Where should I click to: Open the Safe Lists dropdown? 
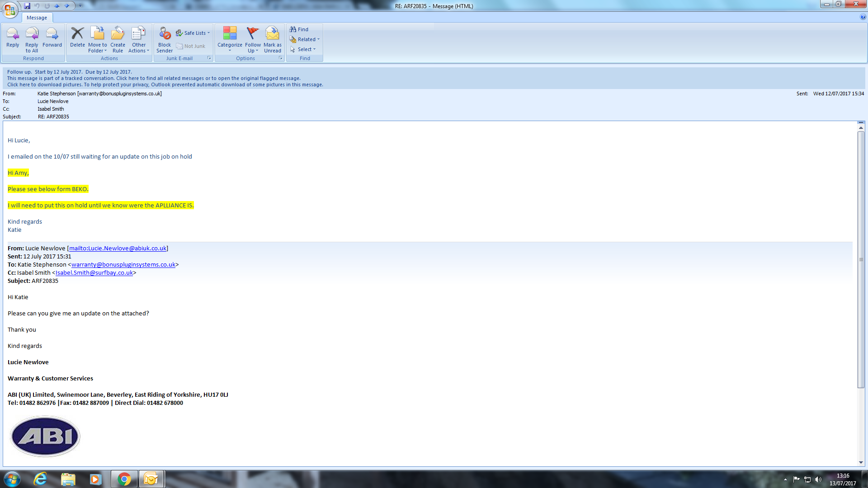pos(193,33)
